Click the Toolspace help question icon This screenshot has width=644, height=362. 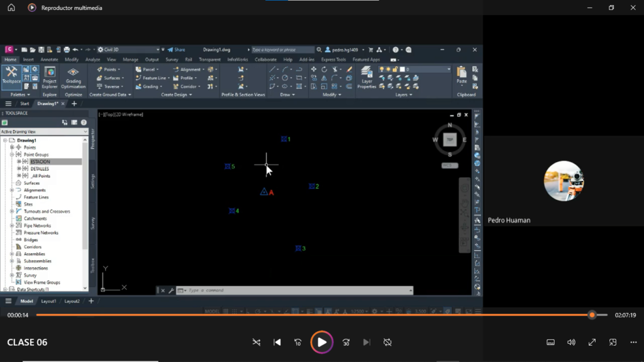84,123
